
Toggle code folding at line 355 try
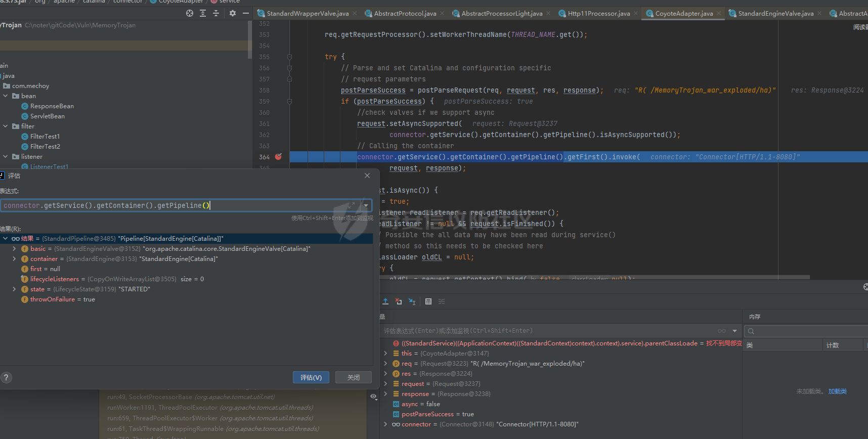(289, 57)
